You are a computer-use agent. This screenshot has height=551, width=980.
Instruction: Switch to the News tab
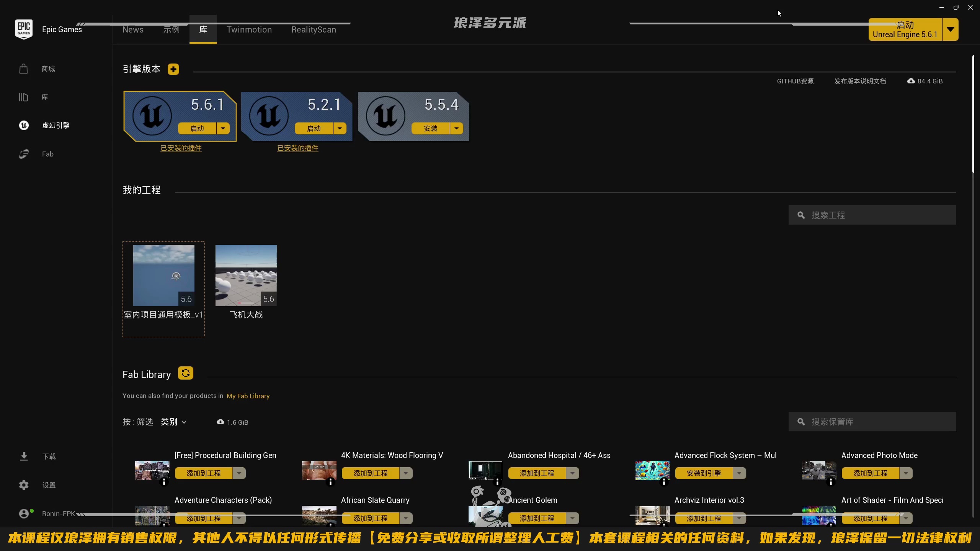[133, 29]
